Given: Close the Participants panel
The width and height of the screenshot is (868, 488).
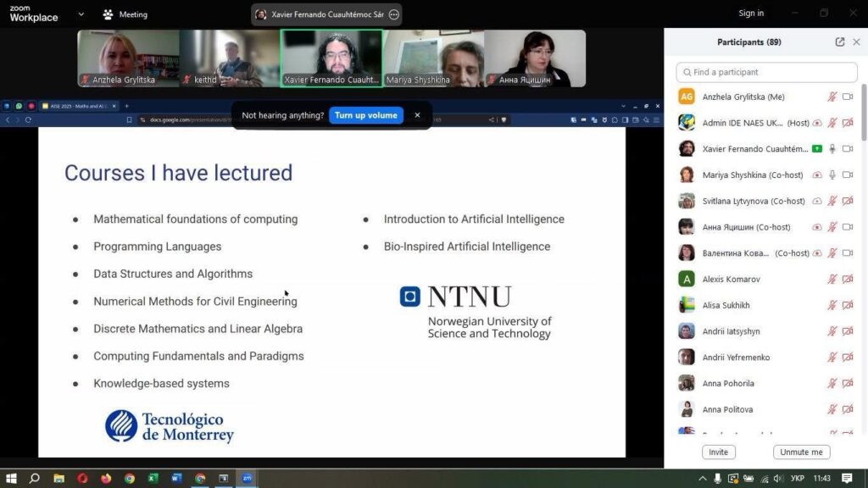Looking at the screenshot, I should tap(856, 42).
